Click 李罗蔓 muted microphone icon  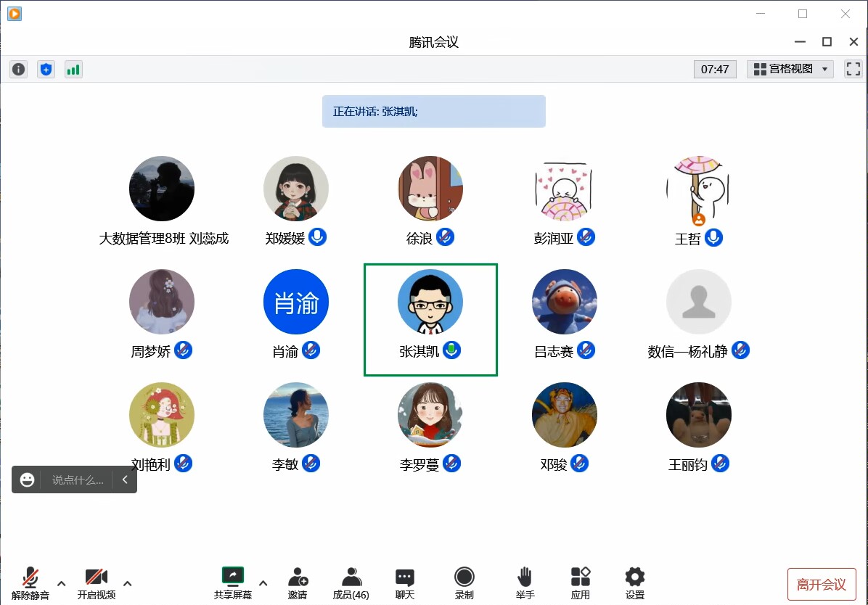[451, 463]
